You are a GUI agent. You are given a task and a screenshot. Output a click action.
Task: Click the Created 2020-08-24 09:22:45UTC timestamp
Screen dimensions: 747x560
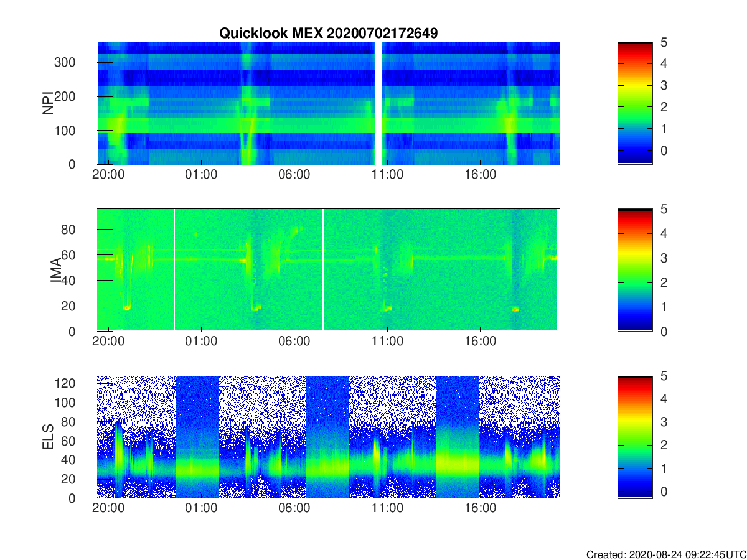coord(665,554)
